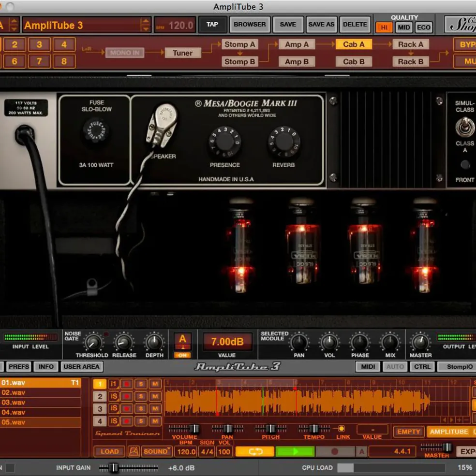Click the A button beside transport record
This screenshot has height=476, width=476.
[x=362, y=451]
